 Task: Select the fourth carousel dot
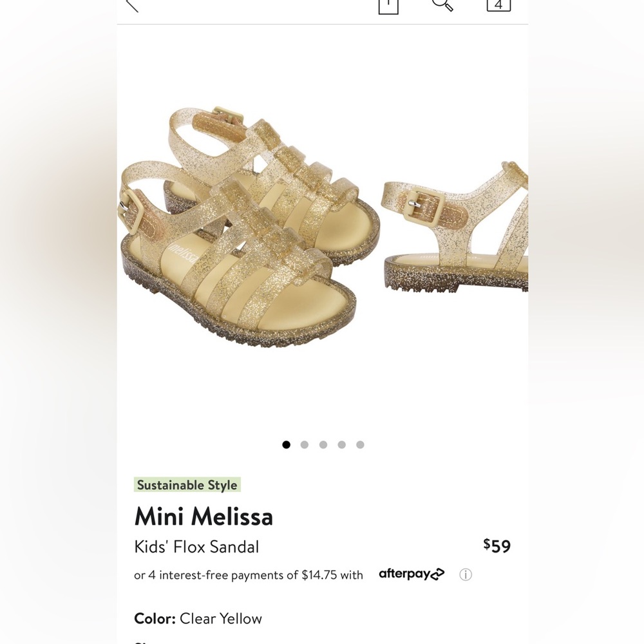click(341, 444)
